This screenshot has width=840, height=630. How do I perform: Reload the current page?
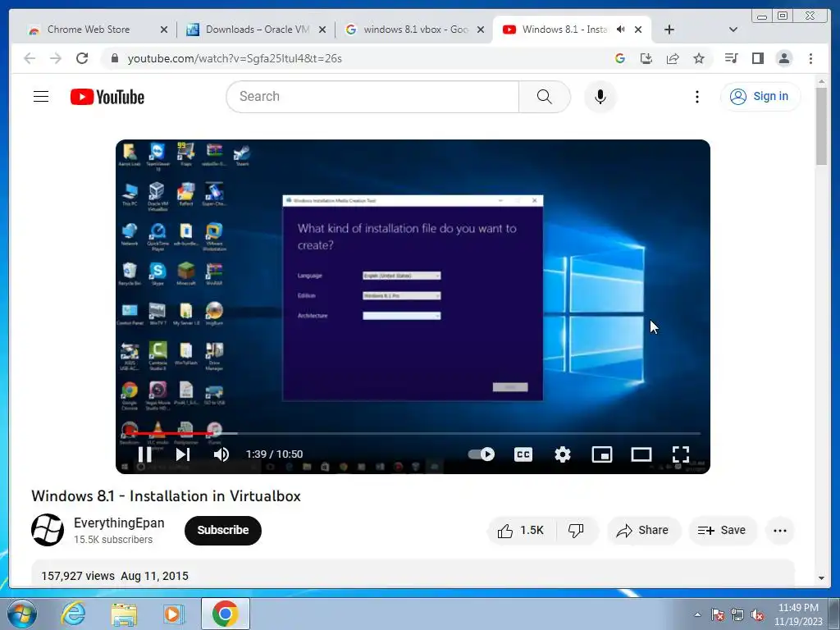click(x=82, y=58)
